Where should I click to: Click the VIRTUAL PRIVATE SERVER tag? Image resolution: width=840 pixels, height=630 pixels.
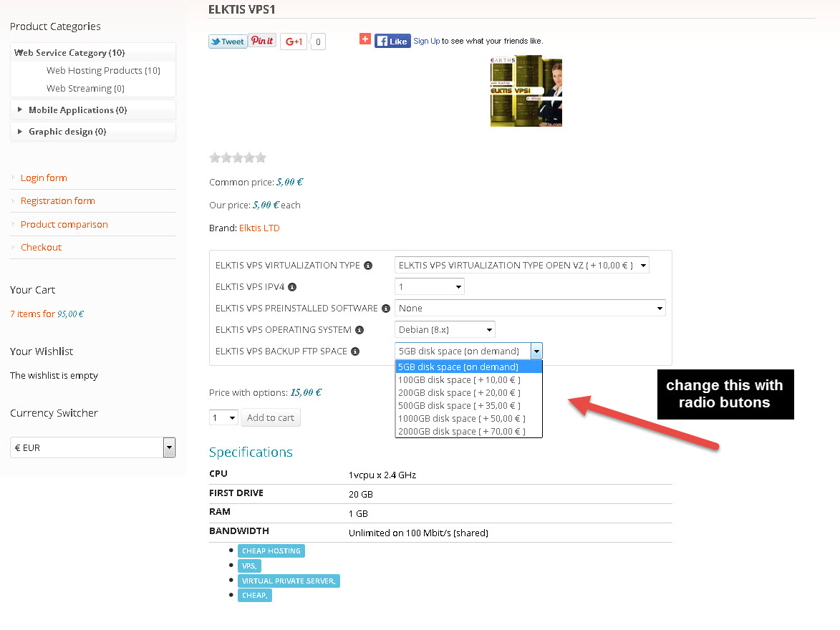click(289, 581)
